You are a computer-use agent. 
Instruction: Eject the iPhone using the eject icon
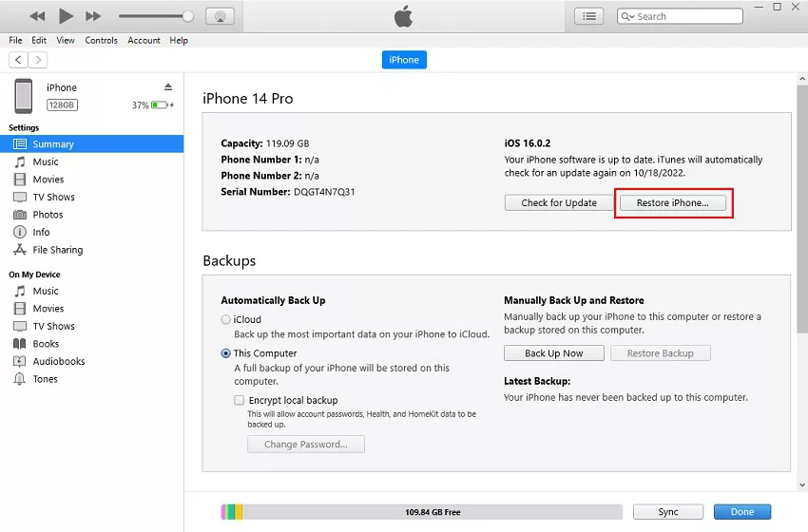(x=168, y=87)
